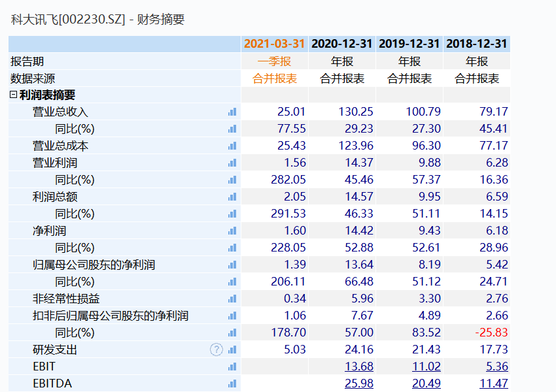Click chart icon beside 研发支出
The image size is (556, 392).
point(232,350)
